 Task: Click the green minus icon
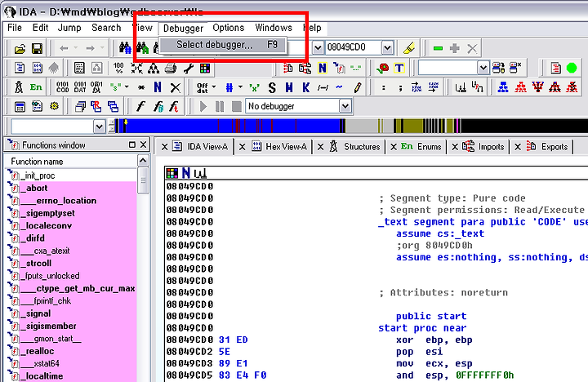[438, 48]
